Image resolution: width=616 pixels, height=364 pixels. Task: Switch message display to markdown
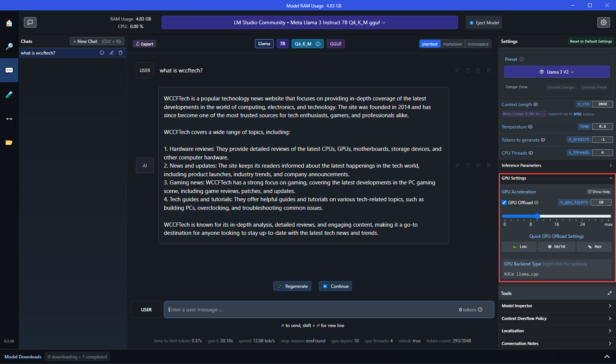coord(452,44)
